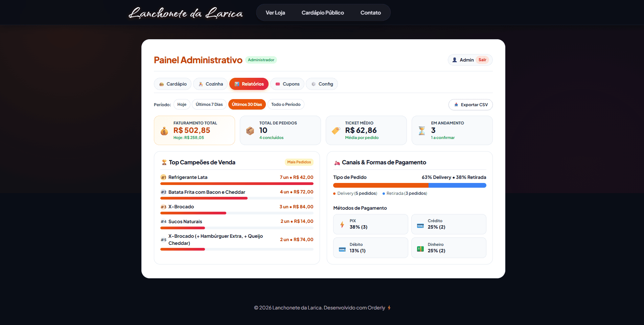644x325 pixels.
Task: Click the 'Hoje: R$ 258,05' text
Action: 189,138
